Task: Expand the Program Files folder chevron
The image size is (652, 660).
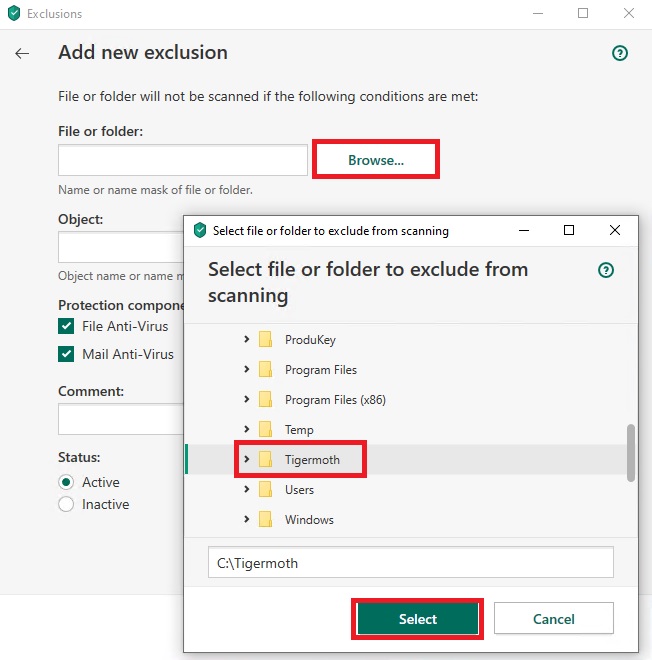Action: pos(247,369)
